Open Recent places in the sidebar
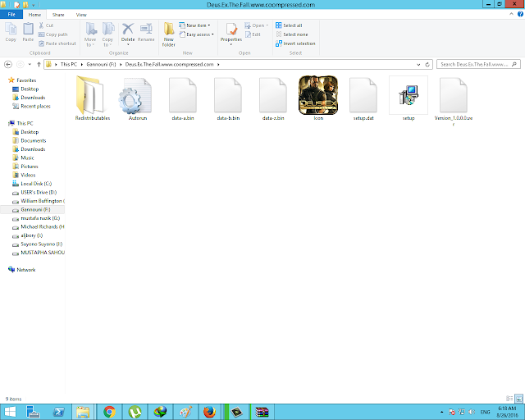525x420 pixels. click(31, 106)
